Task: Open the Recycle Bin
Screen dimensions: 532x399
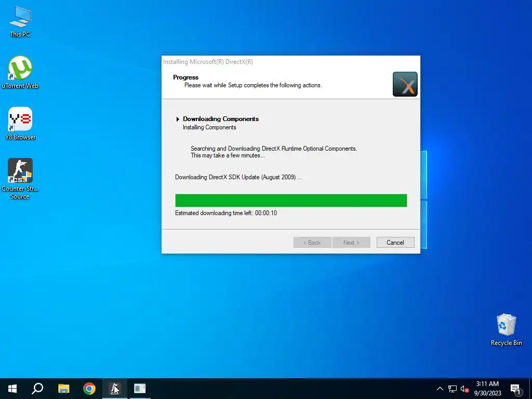Action: click(506, 330)
